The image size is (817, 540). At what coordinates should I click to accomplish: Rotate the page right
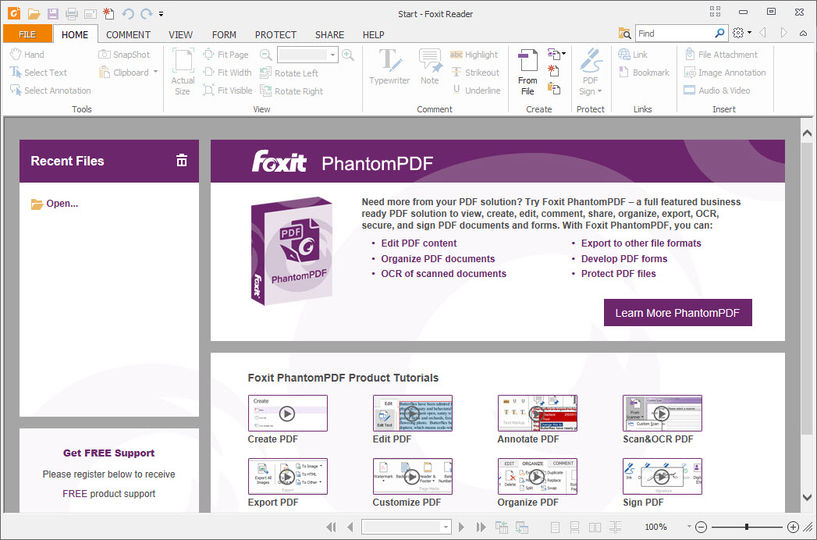pos(292,91)
